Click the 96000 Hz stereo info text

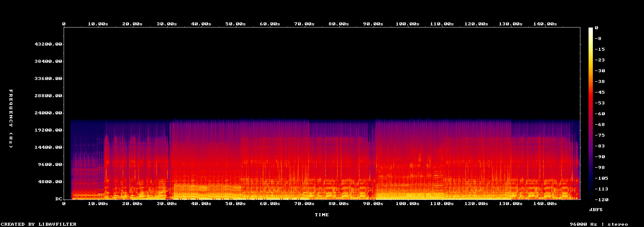pyautogui.click(x=598, y=224)
